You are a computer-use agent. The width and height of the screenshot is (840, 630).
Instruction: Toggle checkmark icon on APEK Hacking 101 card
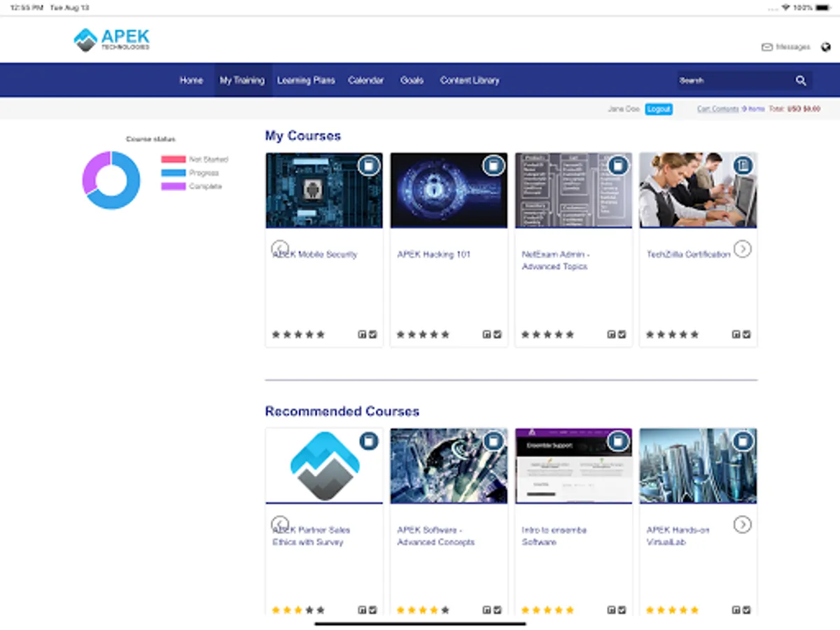pos(497,335)
